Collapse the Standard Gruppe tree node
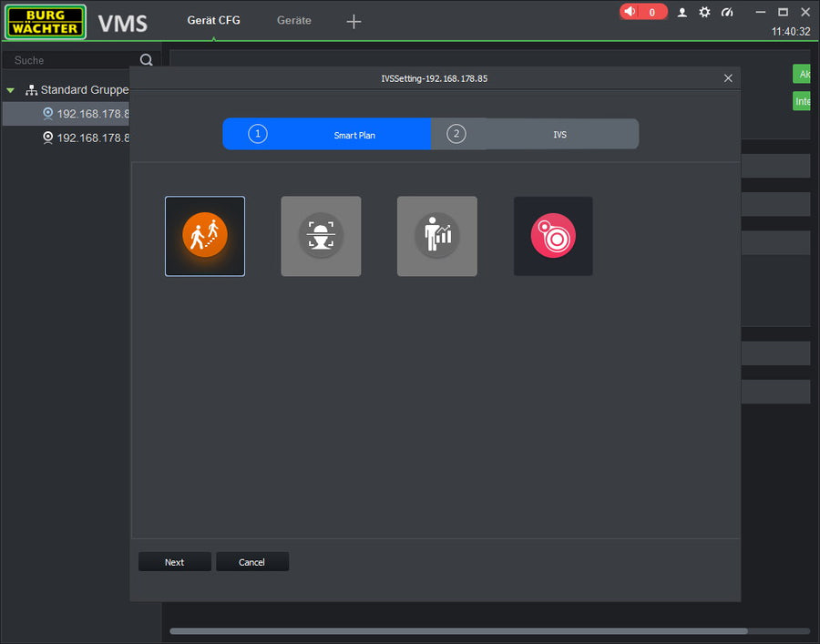 tap(11, 90)
